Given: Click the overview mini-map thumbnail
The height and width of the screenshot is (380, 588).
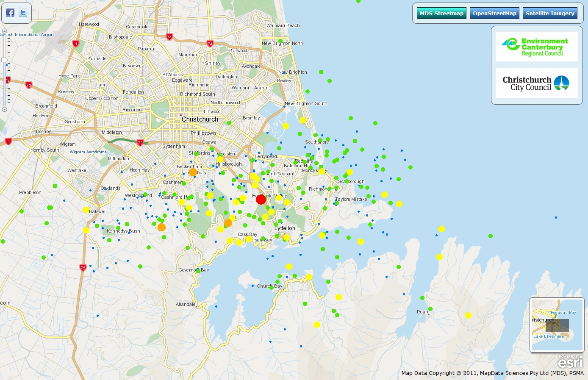Looking at the screenshot, I should pyautogui.click(x=557, y=325).
